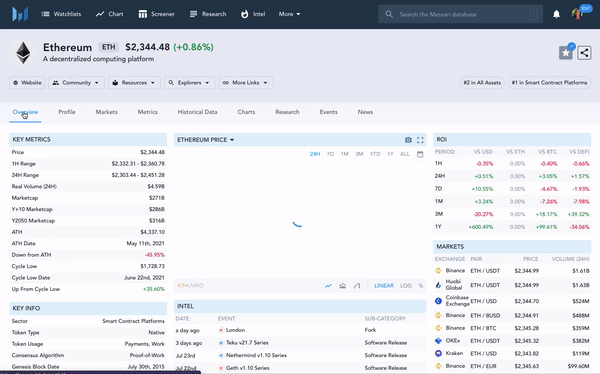
Task: Open the Overview tab
Action: [25, 112]
